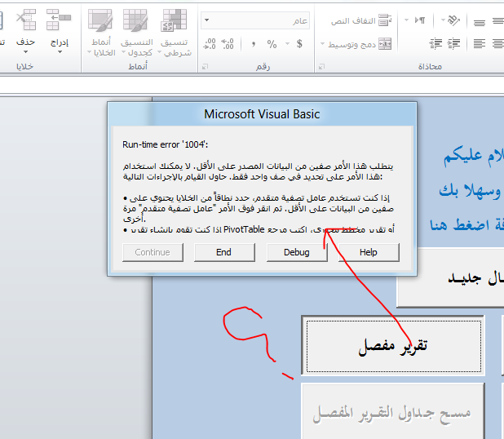Open أنماط الخلايا cell styles gallery
This screenshot has height=439, width=504.
(101, 33)
